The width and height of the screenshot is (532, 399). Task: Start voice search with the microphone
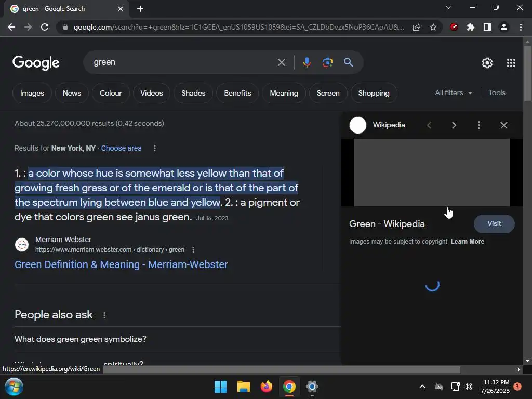tap(307, 62)
